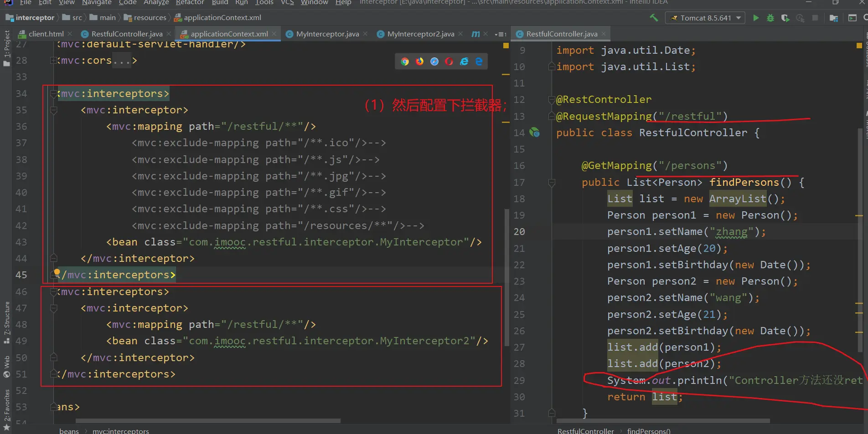Open file in Chrome browser icon
The image size is (868, 434).
tap(405, 61)
